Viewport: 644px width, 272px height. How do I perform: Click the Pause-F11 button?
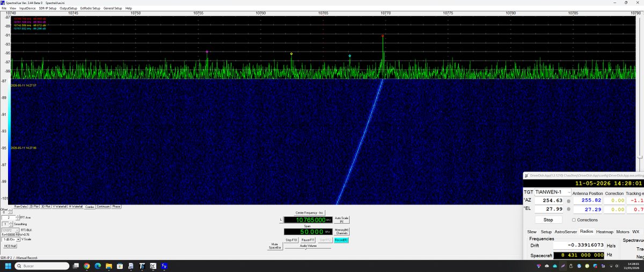point(308,240)
